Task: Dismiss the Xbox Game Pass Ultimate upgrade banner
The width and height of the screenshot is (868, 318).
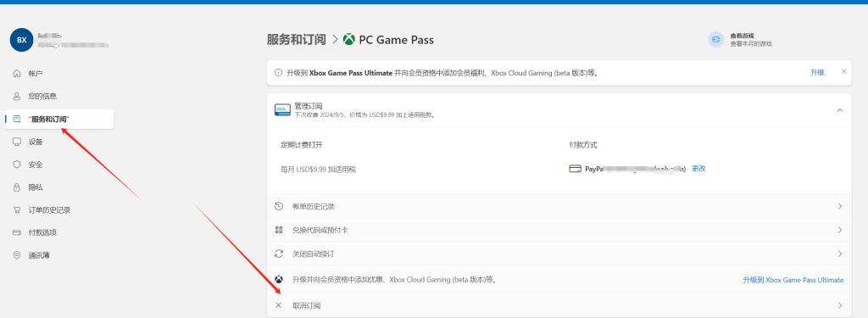Action: pos(843,71)
